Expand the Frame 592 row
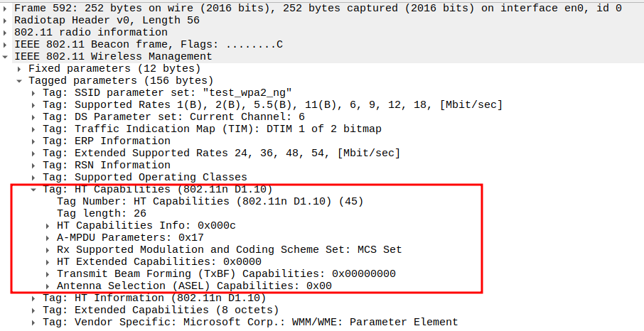Image resolution: width=644 pixels, height=331 pixels. coord(6,8)
